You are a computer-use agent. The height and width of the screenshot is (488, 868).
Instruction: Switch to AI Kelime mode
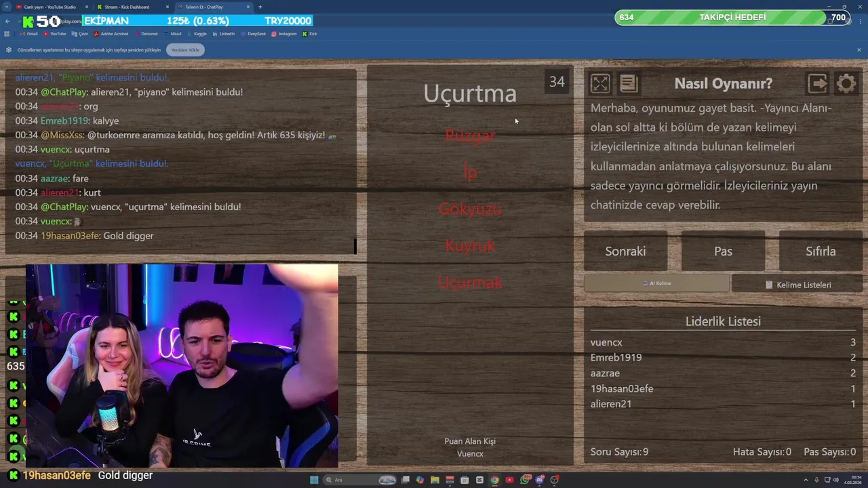(x=656, y=283)
